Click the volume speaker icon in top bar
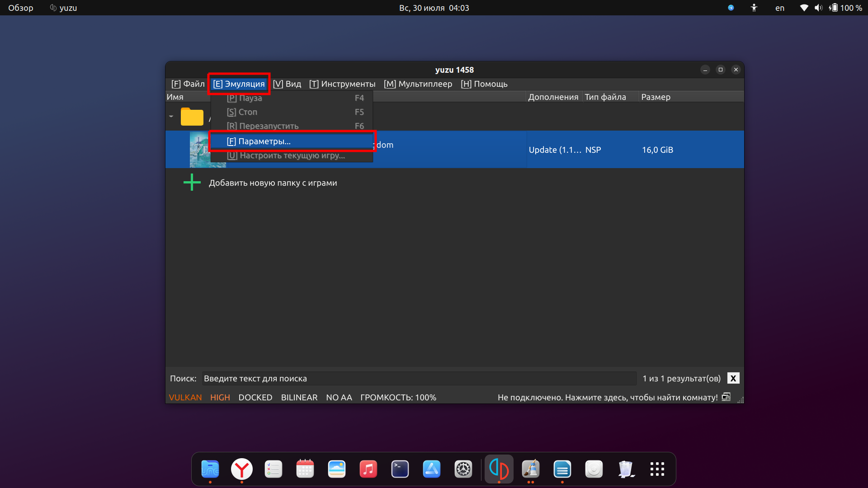The height and width of the screenshot is (488, 868). pyautogui.click(x=819, y=8)
